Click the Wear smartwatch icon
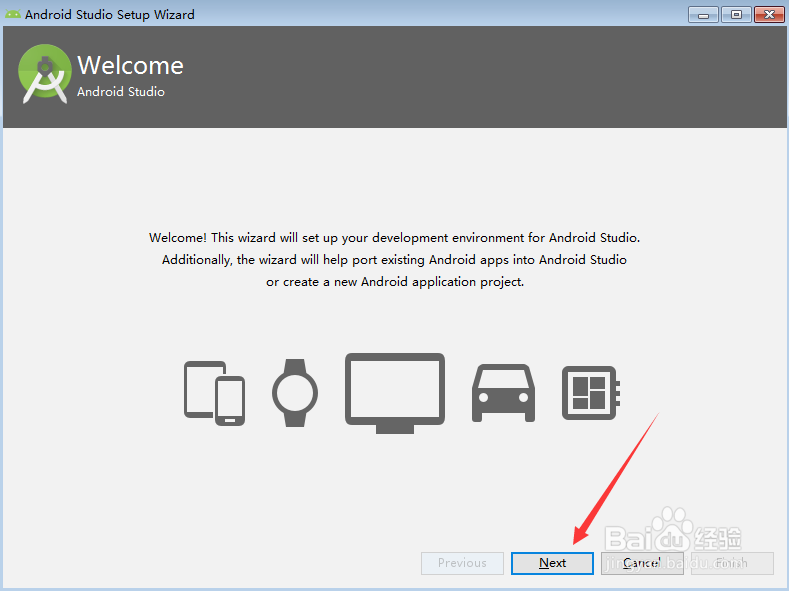 (x=295, y=393)
